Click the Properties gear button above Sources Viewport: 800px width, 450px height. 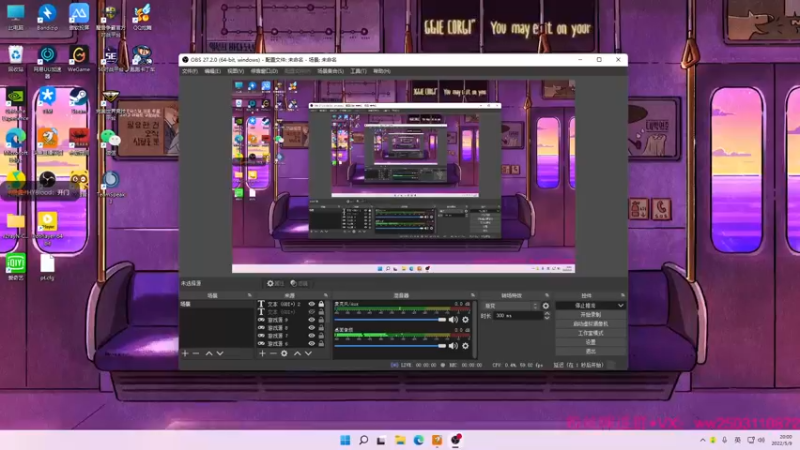(275, 283)
